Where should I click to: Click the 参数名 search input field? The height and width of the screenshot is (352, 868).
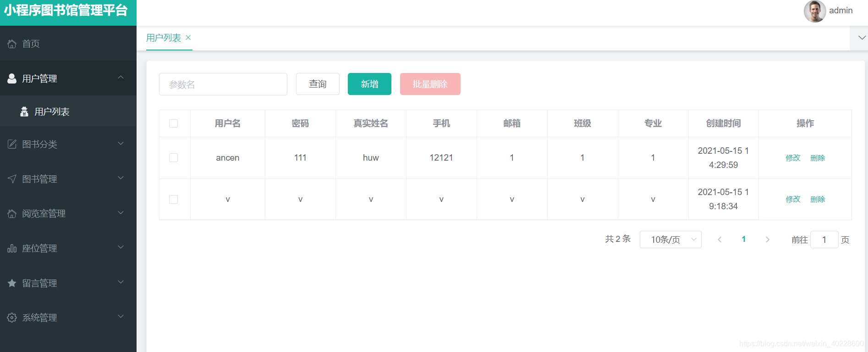[x=223, y=84]
